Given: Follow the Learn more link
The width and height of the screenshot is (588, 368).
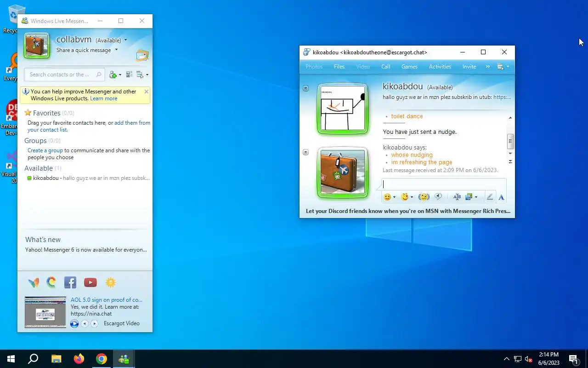Looking at the screenshot, I should pos(104,98).
